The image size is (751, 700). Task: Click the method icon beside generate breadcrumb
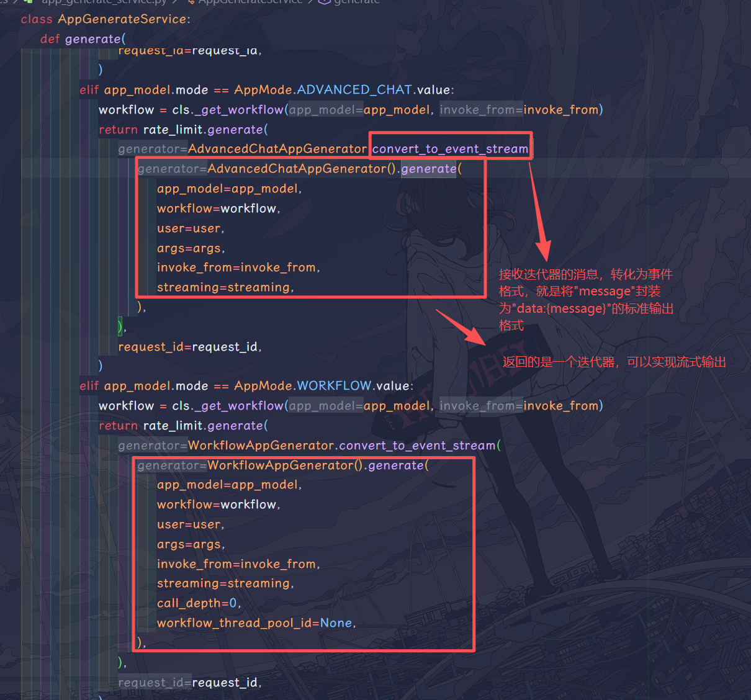(324, 2)
